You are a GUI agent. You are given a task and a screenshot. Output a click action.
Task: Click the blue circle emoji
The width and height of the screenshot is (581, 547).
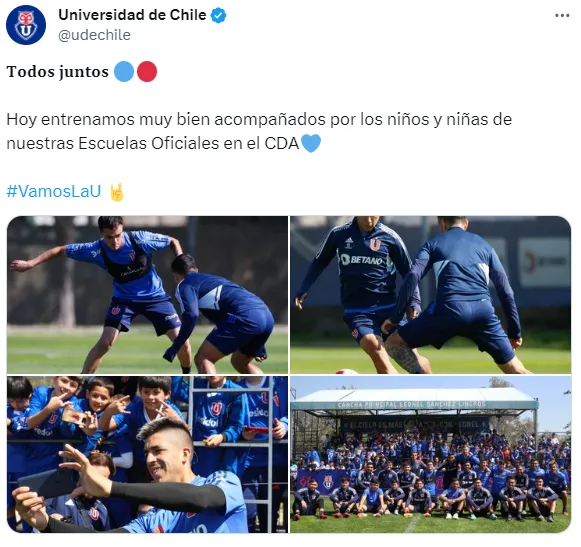[x=124, y=72]
